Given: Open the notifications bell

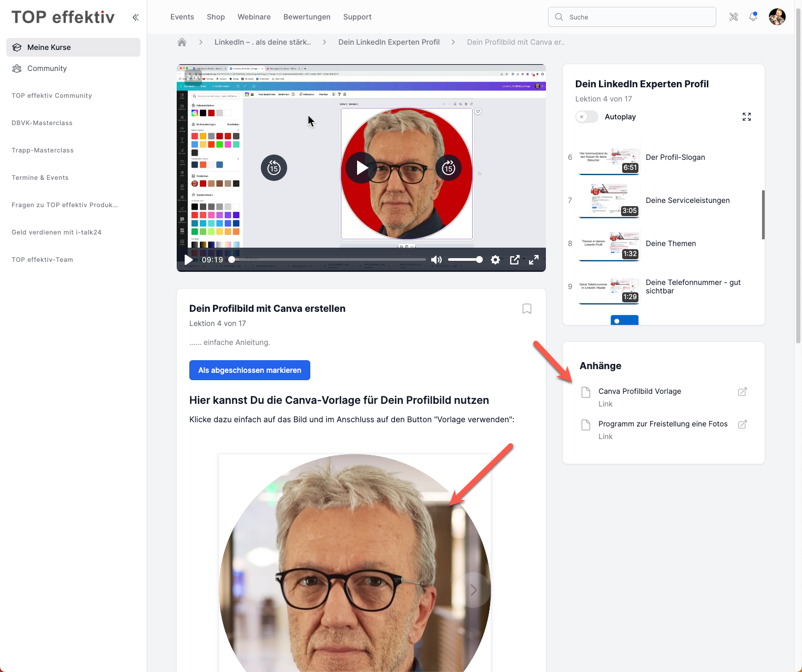Looking at the screenshot, I should click(x=753, y=17).
